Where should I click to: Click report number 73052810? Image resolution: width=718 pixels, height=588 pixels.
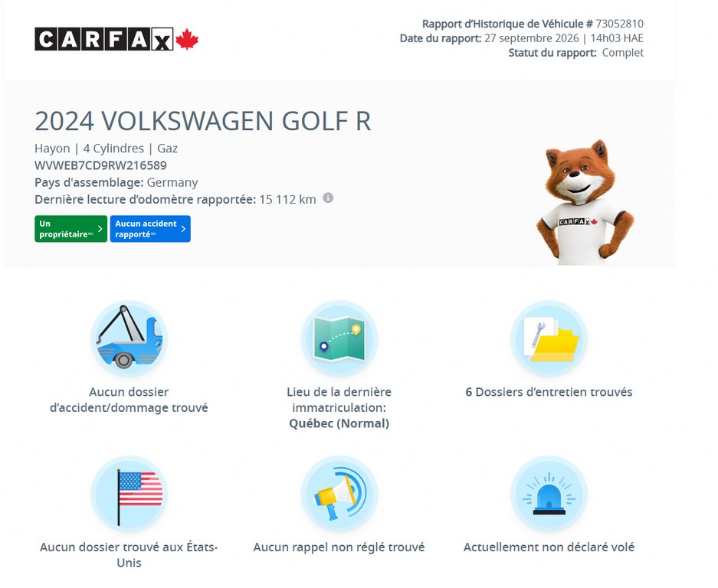(x=620, y=24)
